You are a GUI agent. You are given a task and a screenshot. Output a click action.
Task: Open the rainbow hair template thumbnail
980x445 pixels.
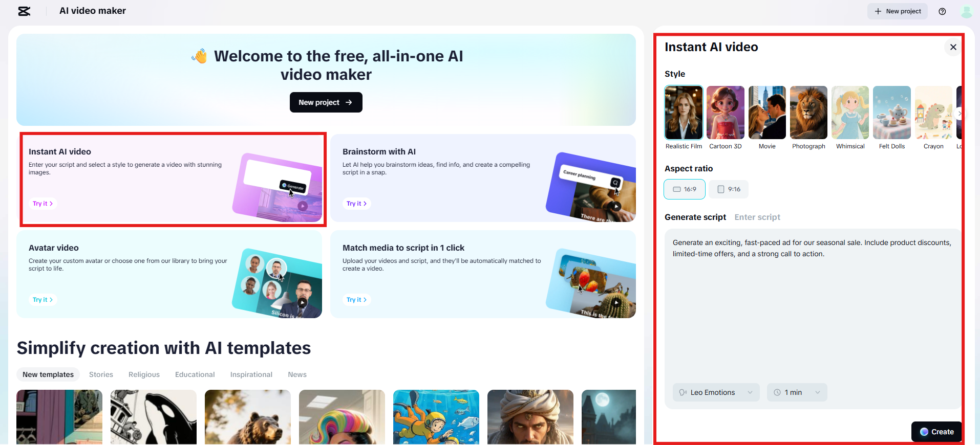click(x=342, y=417)
